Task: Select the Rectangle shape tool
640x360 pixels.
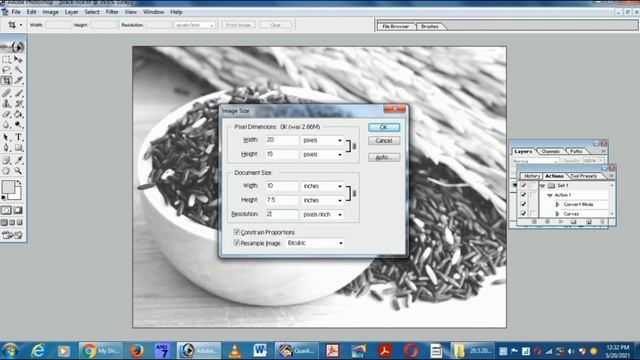Action: coord(18,148)
